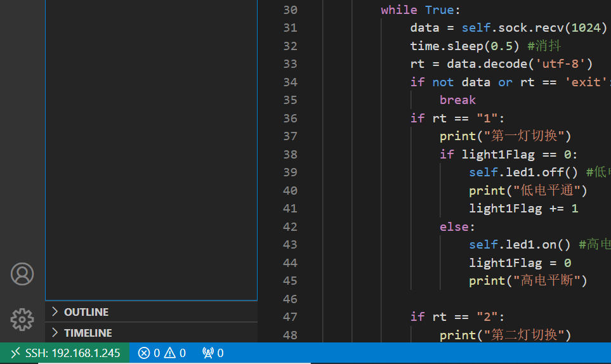This screenshot has height=364, width=611.
Task: Click the 'light1Flag = 0' line
Action: 520,263
